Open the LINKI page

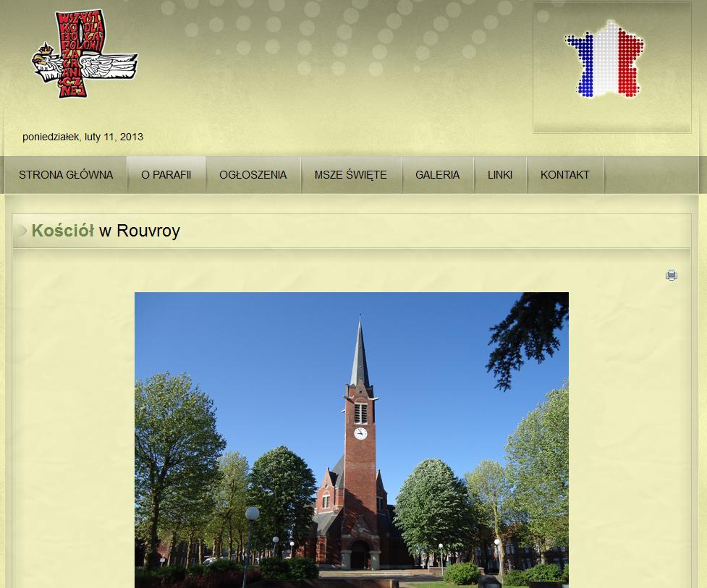[500, 175]
